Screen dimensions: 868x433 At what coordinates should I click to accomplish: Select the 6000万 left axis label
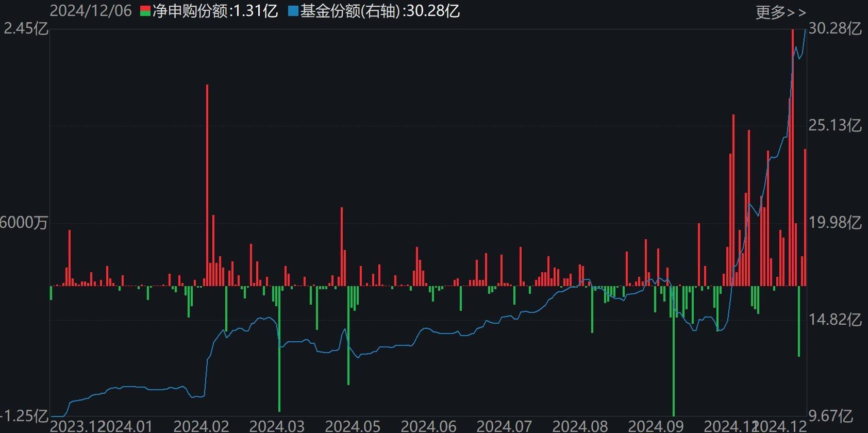[x=24, y=223]
